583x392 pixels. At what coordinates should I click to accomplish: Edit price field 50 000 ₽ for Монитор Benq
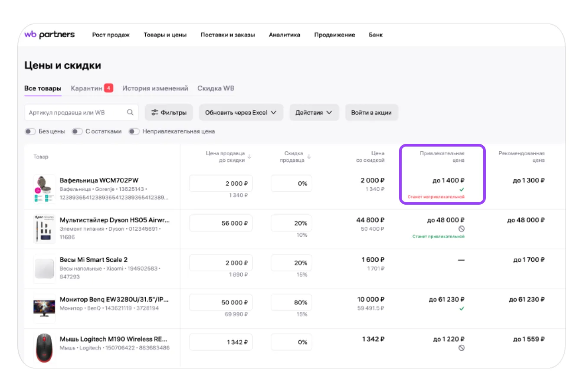(x=221, y=302)
